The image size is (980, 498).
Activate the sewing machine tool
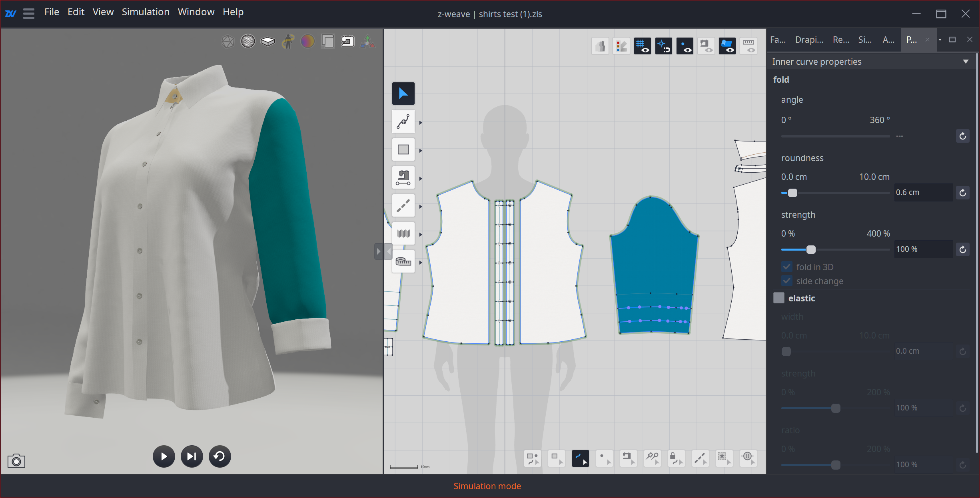coord(403,177)
